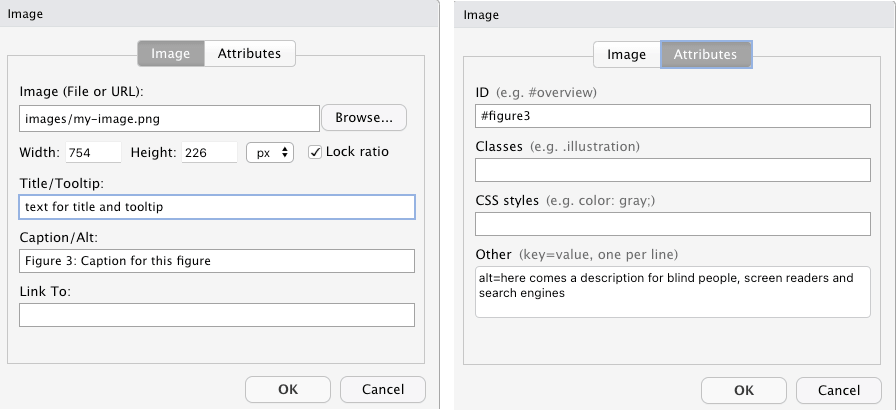This screenshot has height=410, width=896.
Task: Click OK in the Attributes dialog
Action: click(x=744, y=391)
